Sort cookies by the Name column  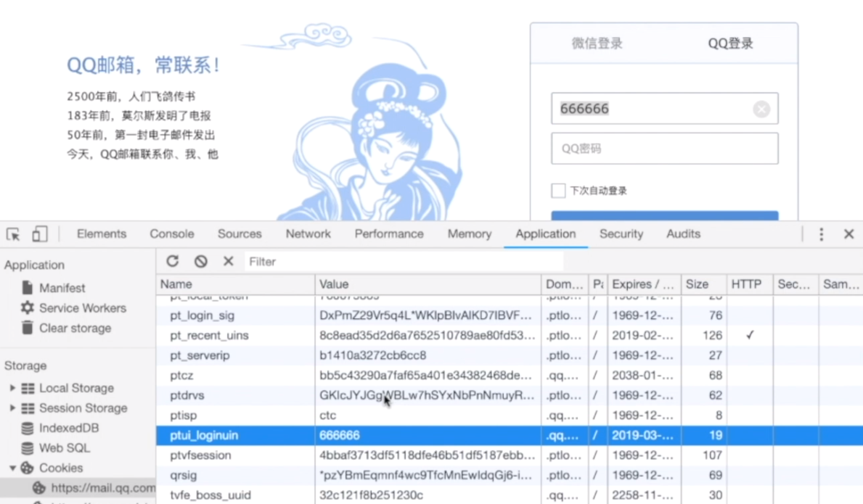236,284
